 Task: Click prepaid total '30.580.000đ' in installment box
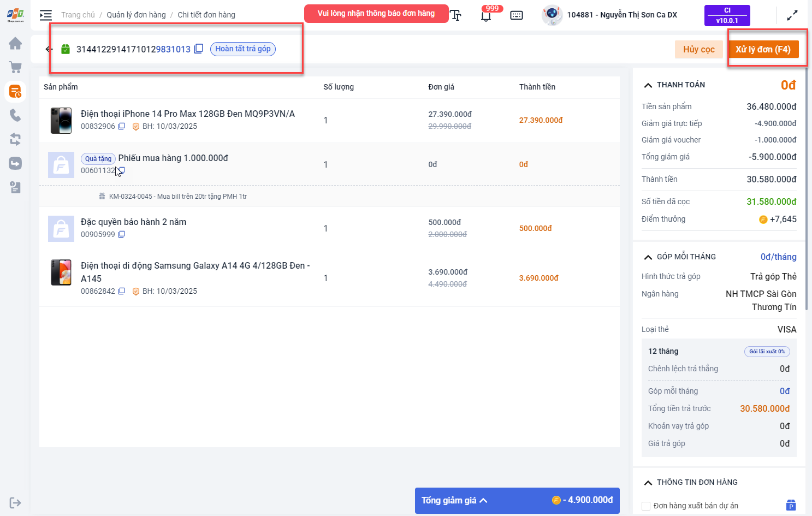tap(765, 408)
